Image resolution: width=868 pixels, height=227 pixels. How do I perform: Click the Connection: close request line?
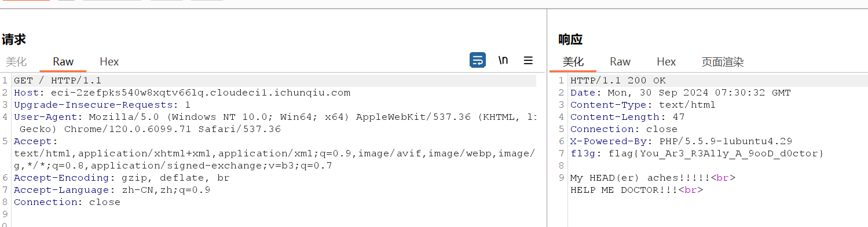(x=67, y=202)
